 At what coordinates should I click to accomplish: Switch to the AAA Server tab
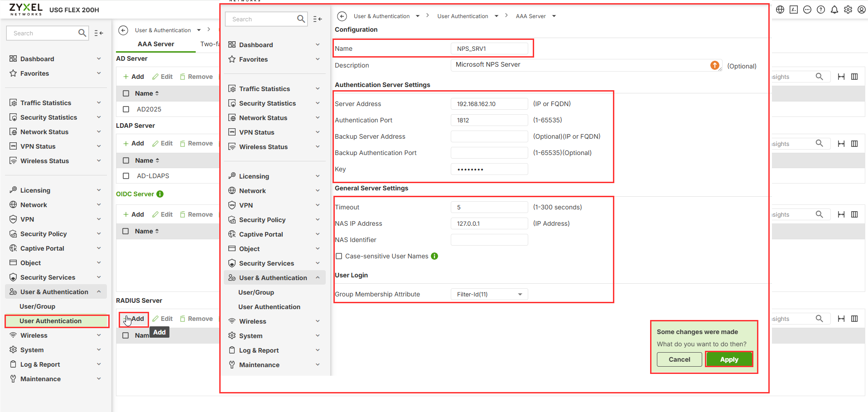(156, 44)
